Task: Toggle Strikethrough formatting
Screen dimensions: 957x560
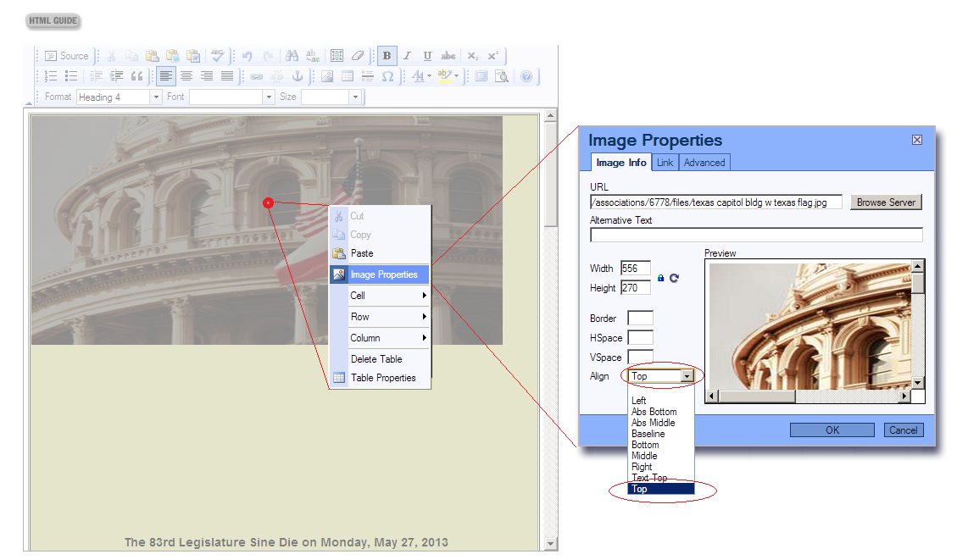Action: (x=448, y=56)
